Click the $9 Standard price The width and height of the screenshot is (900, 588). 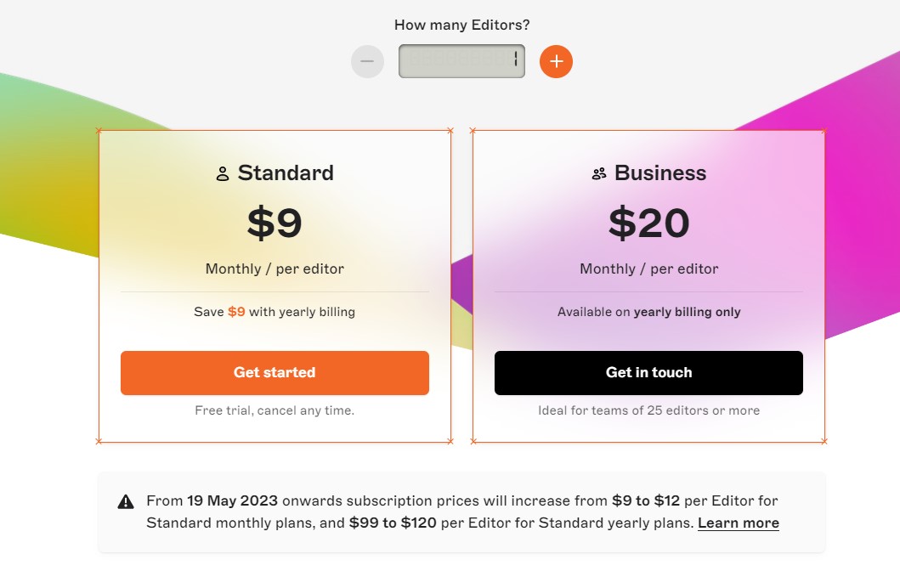click(275, 223)
